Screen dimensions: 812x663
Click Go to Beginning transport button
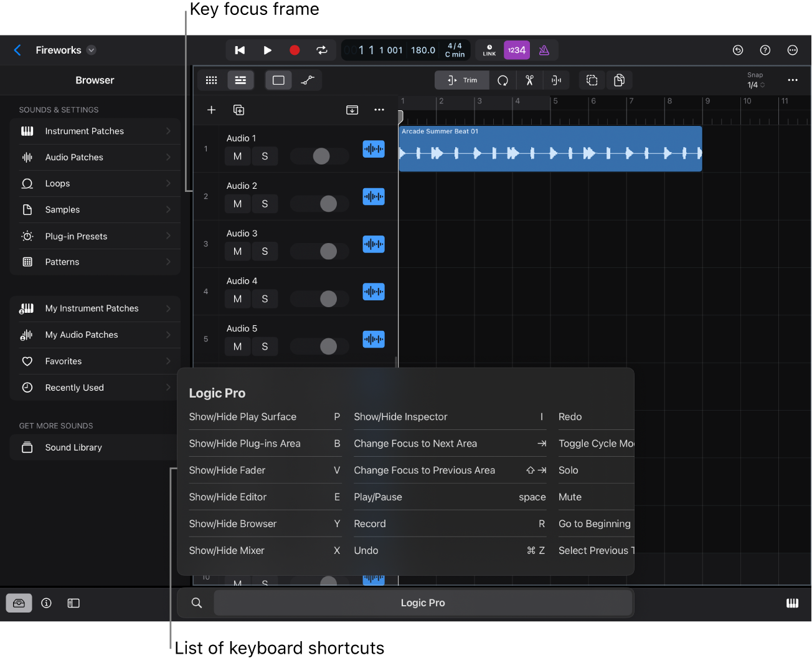pyautogui.click(x=240, y=50)
